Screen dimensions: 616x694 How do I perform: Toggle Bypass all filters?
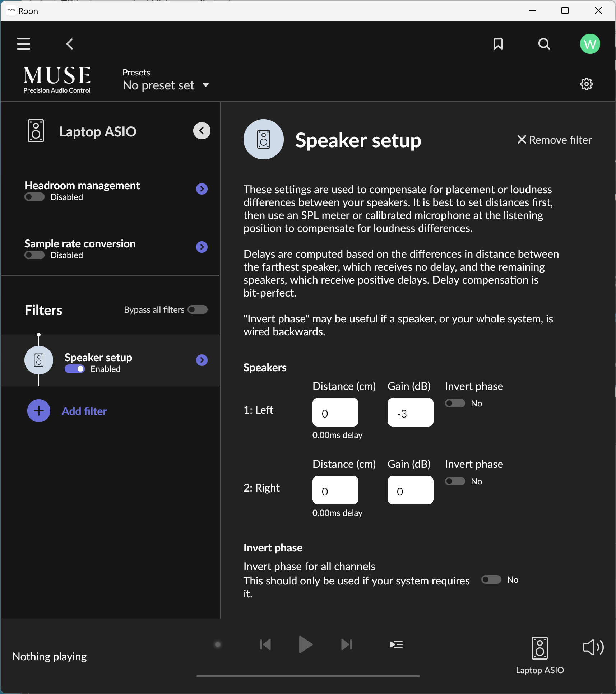click(198, 309)
